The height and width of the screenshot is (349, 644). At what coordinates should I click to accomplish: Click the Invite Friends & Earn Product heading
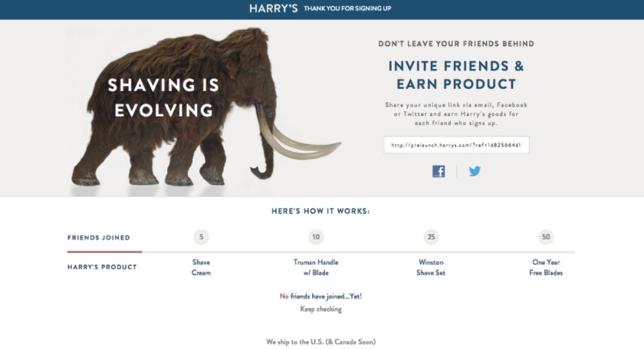(x=456, y=74)
